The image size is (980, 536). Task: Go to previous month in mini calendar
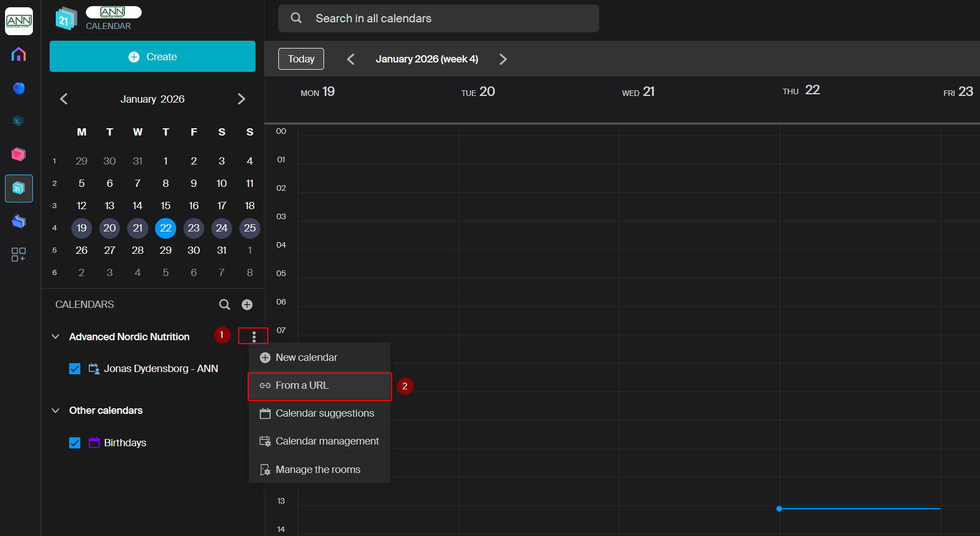(x=64, y=99)
